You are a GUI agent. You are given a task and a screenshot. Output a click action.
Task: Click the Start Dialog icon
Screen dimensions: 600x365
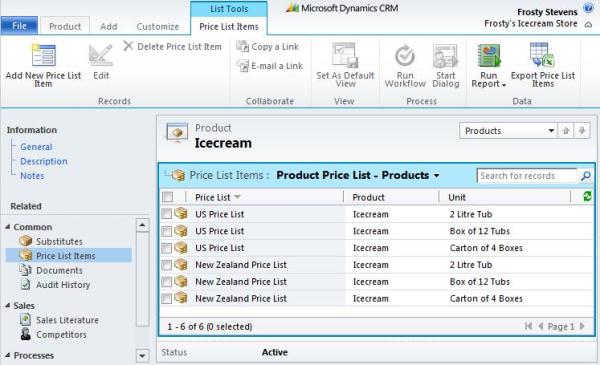[445, 55]
